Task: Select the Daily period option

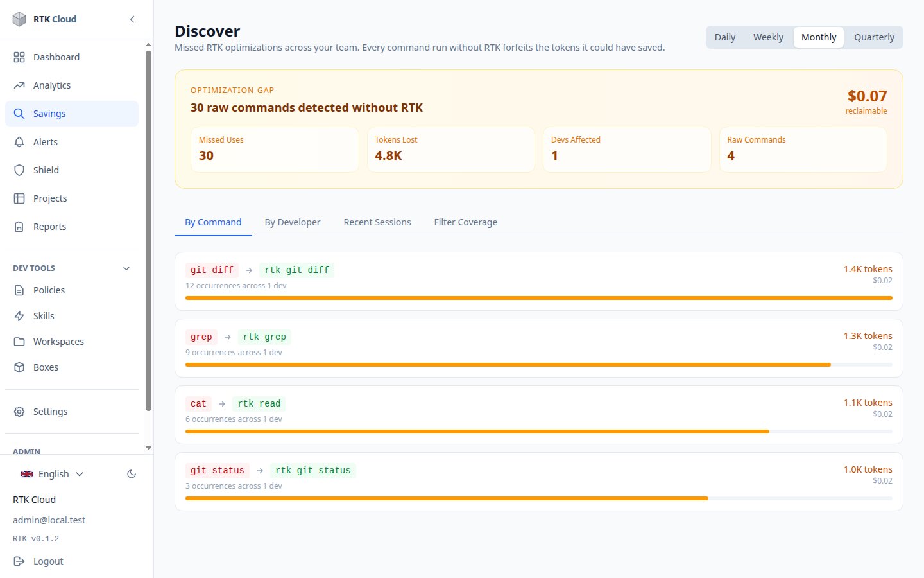Action: [x=725, y=37]
